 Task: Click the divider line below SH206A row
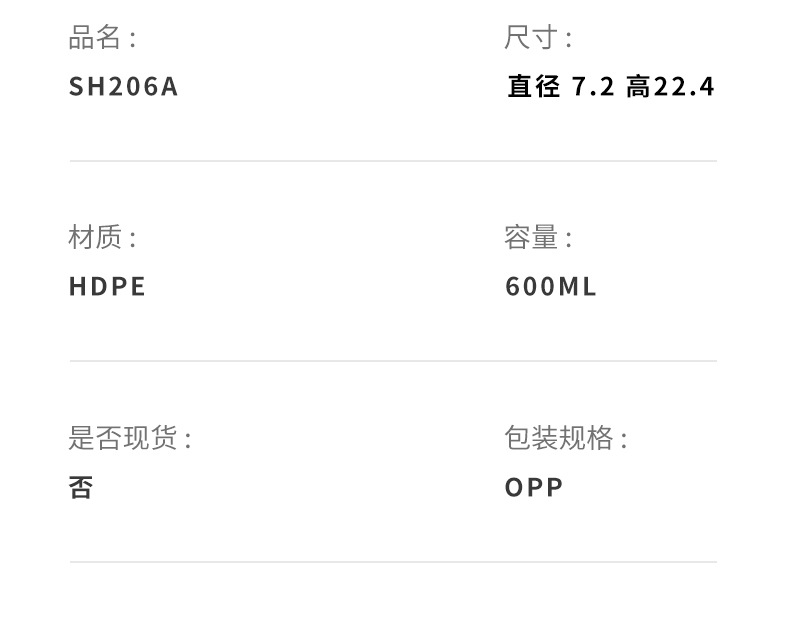pyautogui.click(x=393, y=161)
